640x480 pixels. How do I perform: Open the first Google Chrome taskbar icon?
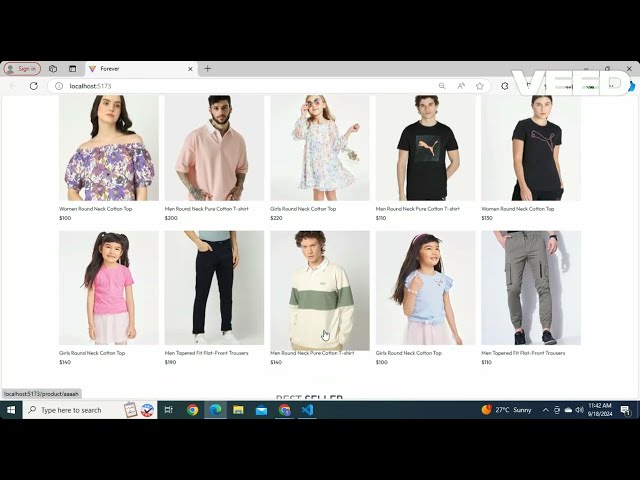(192, 410)
